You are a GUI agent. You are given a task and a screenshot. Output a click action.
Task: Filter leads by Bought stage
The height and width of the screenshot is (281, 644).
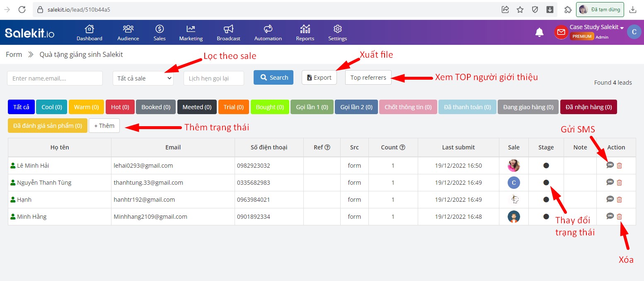[x=270, y=107]
